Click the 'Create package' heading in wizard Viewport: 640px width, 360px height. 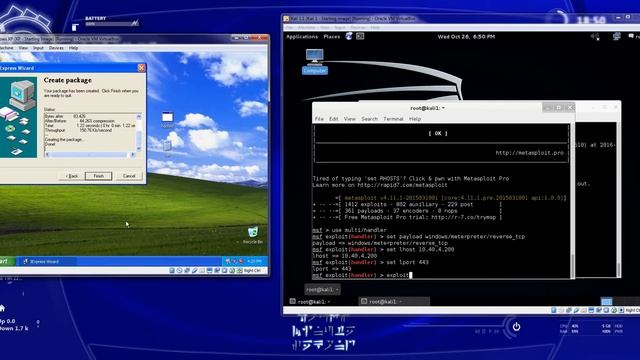click(x=68, y=80)
